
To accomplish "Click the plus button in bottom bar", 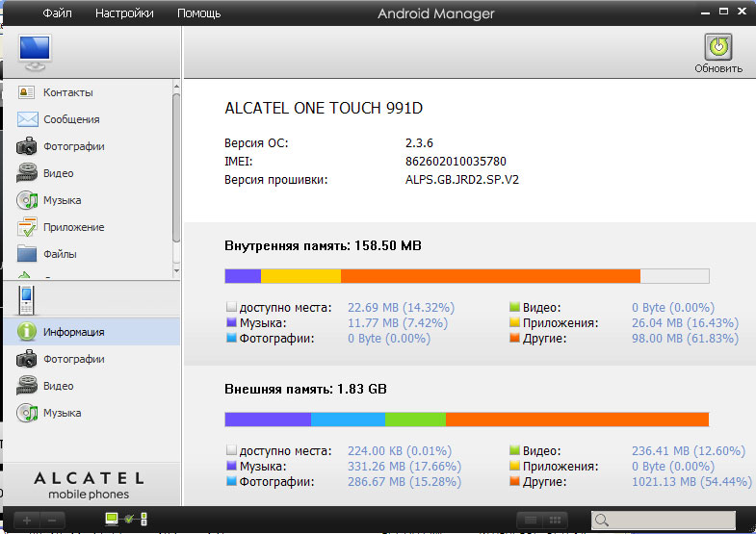I will [x=27, y=521].
